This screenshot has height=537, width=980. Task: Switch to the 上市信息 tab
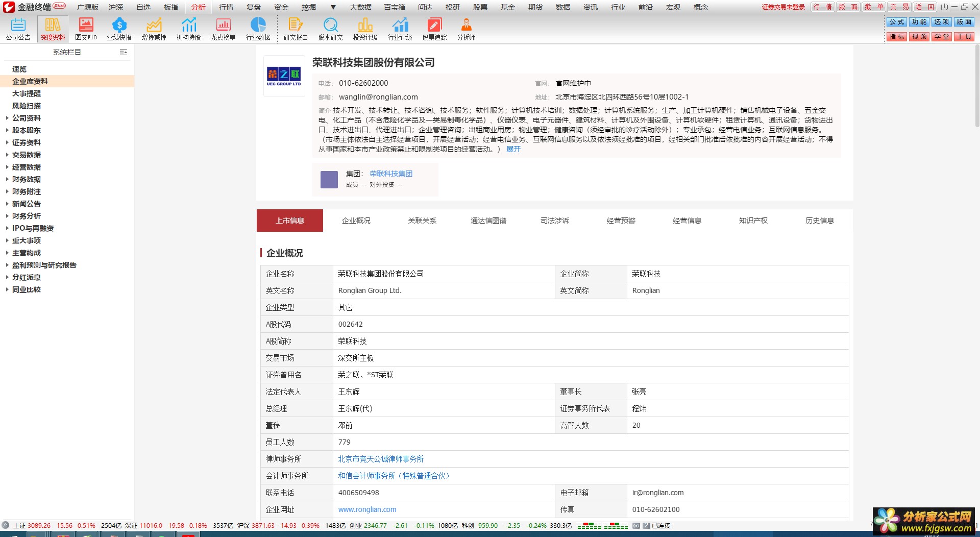[x=290, y=221]
